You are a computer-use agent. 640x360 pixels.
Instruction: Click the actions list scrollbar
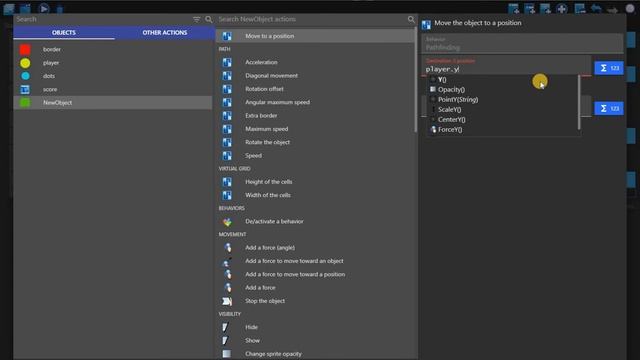(x=416, y=80)
